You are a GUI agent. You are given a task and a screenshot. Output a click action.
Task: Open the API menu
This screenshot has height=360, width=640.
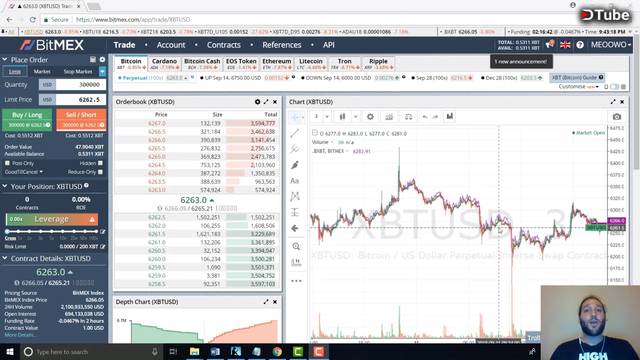pyautogui.click(x=329, y=45)
